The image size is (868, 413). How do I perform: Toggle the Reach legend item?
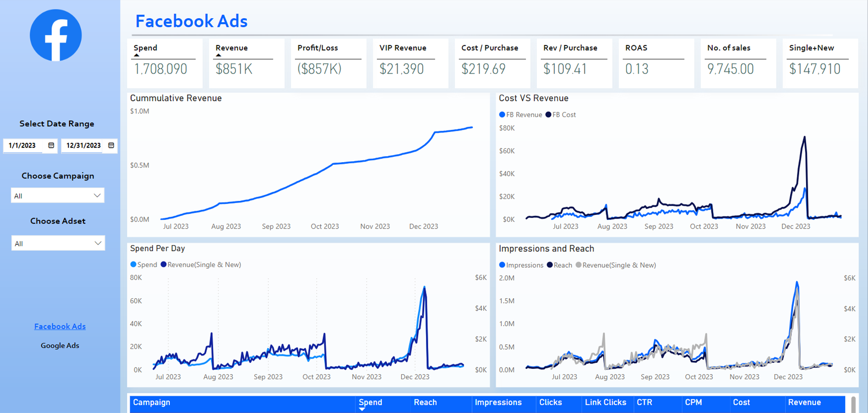[x=560, y=265]
